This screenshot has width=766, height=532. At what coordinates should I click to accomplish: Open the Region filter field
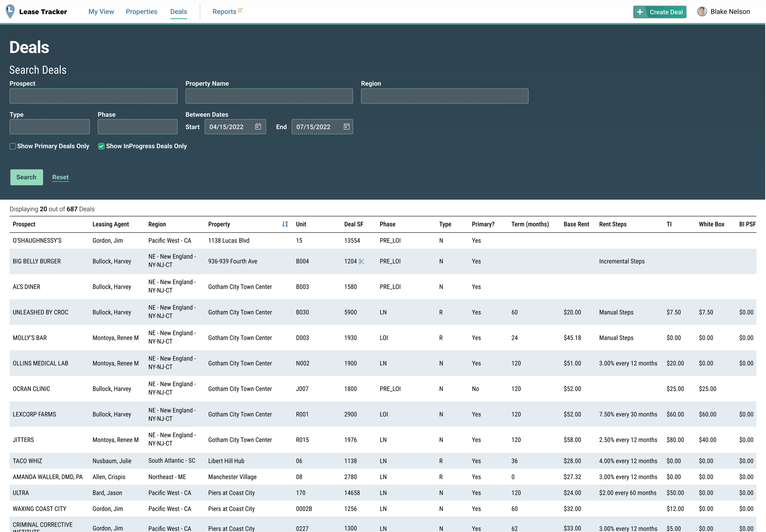coord(444,96)
